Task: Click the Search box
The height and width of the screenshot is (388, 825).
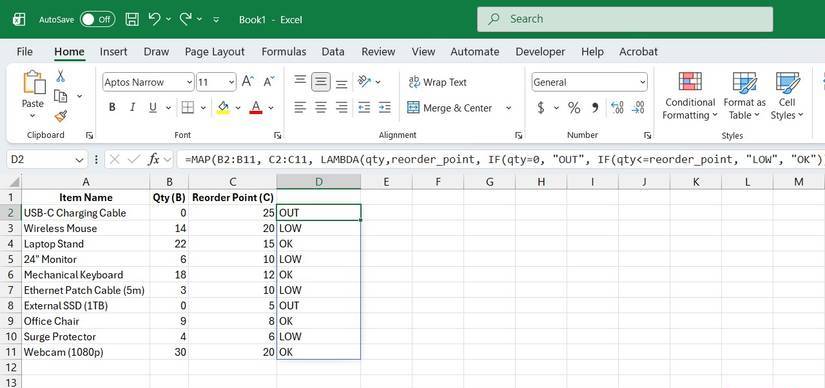Action: point(625,19)
